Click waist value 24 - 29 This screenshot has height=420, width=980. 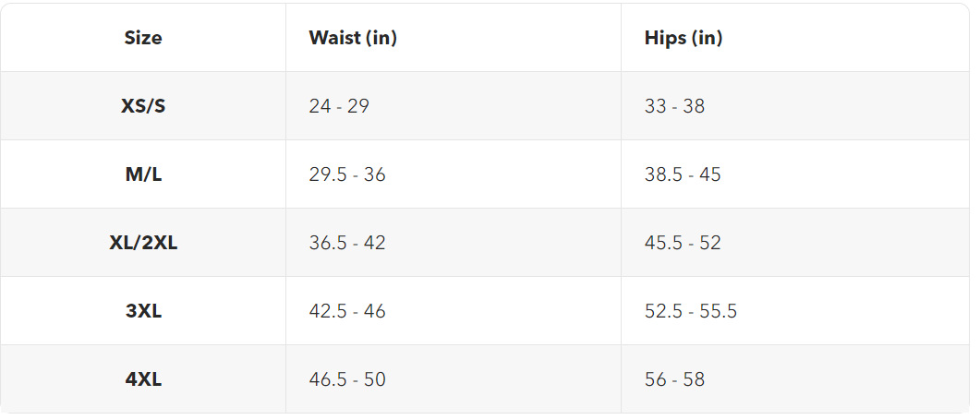tap(339, 106)
